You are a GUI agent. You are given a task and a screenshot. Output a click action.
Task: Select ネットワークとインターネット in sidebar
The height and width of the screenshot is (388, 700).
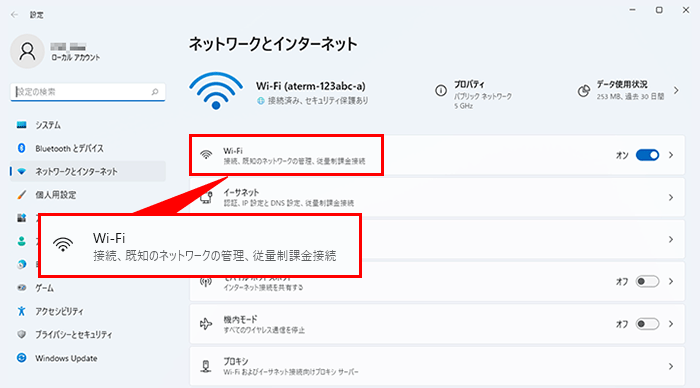88,171
